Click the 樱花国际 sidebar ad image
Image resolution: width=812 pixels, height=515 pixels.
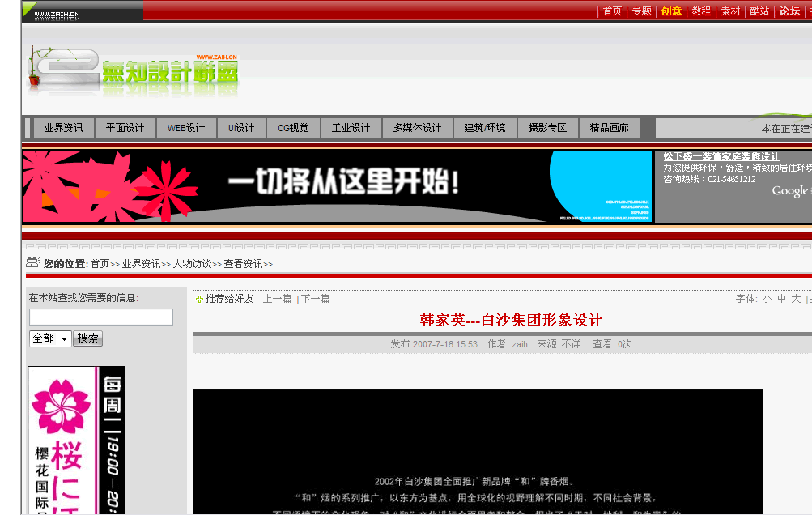(x=77, y=440)
